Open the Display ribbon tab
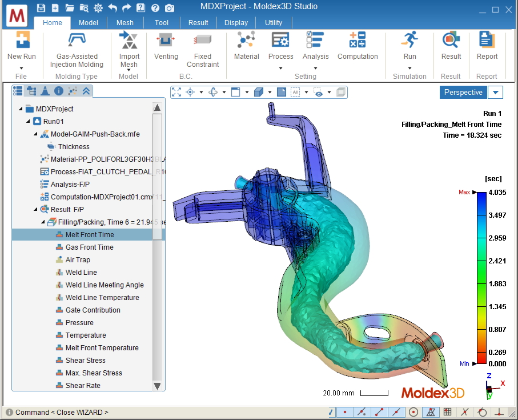The image size is (518, 420). coord(236,23)
